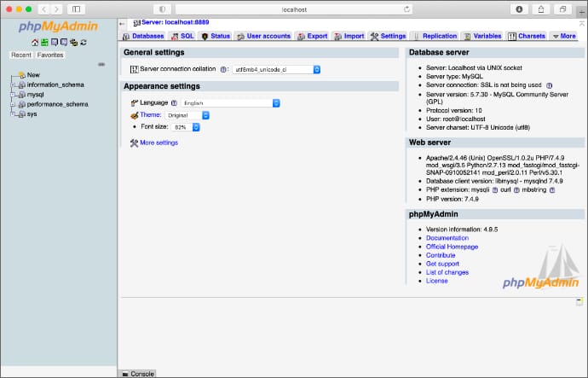Open the User accounts tab
Image resolution: width=588 pixels, height=378 pixels.
263,37
